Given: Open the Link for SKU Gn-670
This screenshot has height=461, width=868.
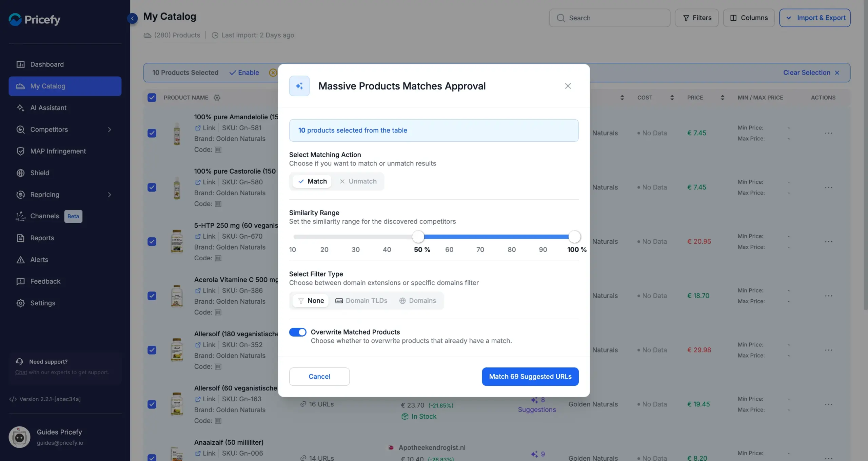Looking at the screenshot, I should (205, 236).
